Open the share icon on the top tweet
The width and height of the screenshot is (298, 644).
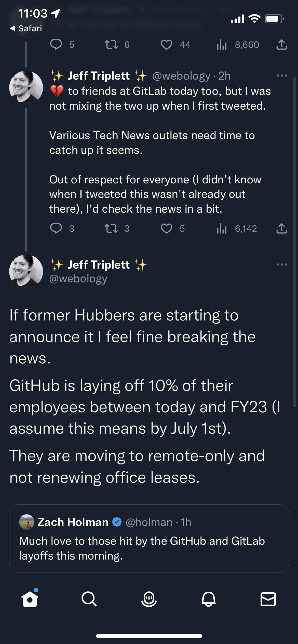tap(282, 45)
